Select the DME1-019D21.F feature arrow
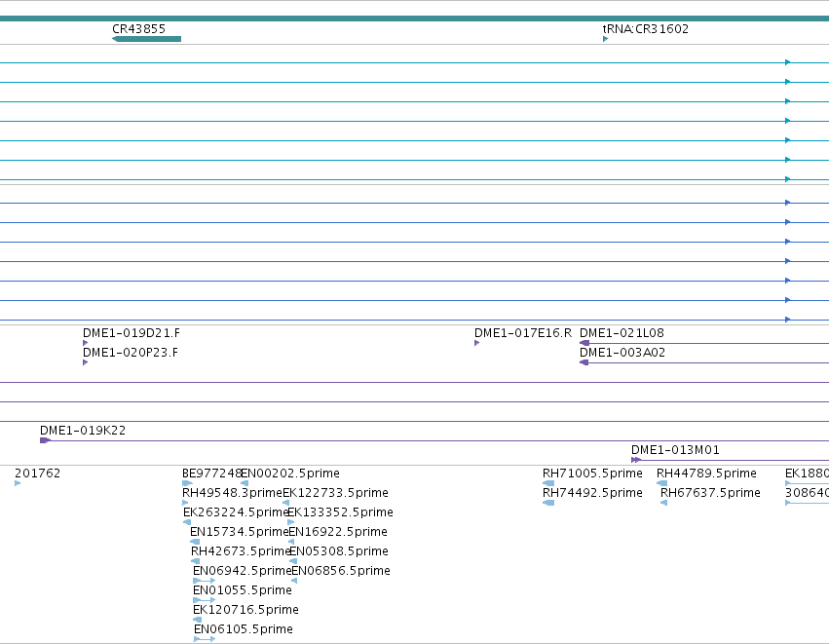 pos(85,343)
